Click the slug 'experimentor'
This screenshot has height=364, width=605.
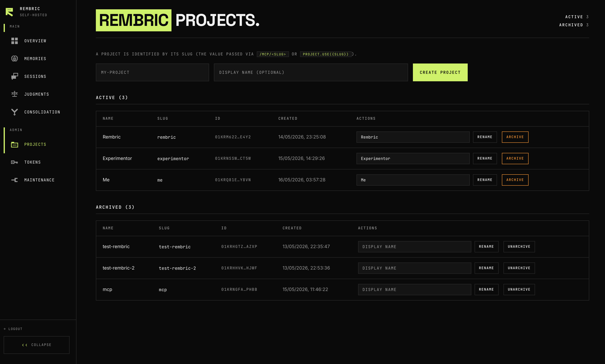tap(173, 159)
